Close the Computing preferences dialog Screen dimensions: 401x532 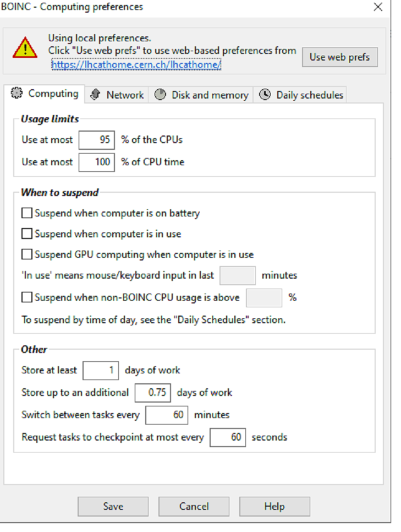coord(378,7)
